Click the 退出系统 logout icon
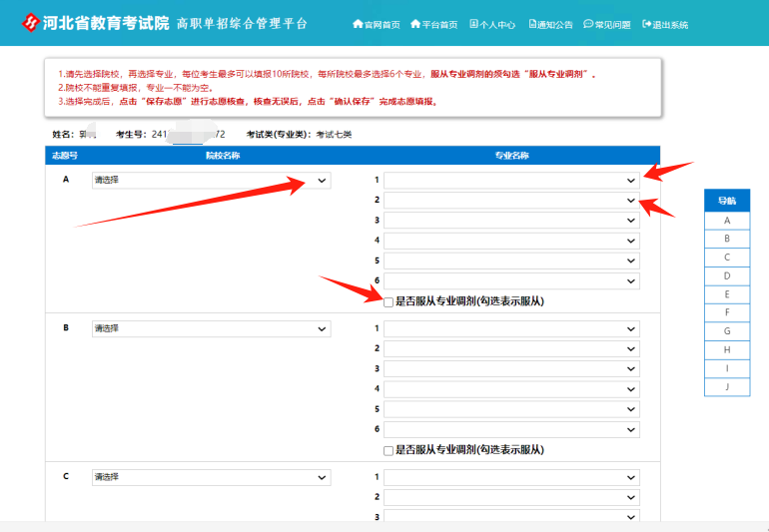Image resolution: width=769 pixels, height=532 pixels. point(647,24)
